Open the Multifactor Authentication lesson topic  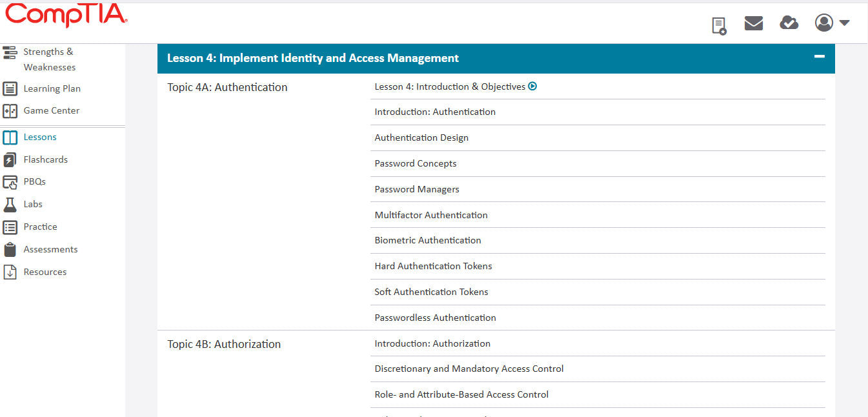coord(431,214)
